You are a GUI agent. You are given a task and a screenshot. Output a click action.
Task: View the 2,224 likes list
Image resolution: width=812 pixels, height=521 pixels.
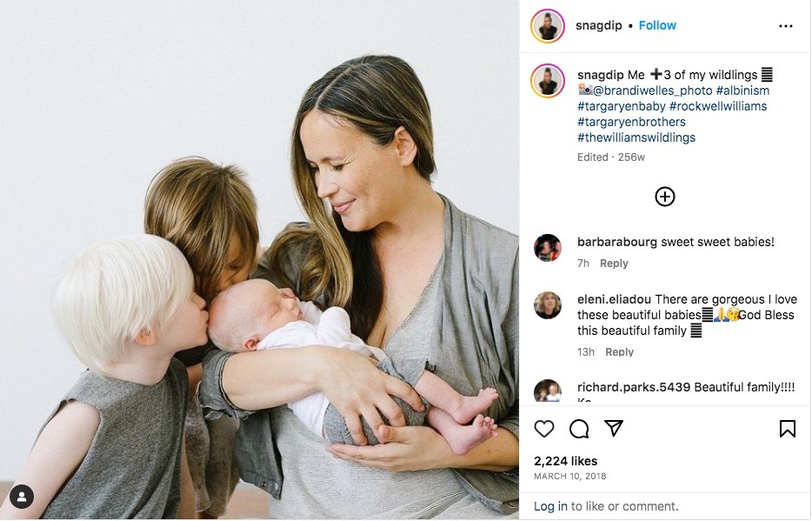pyautogui.click(x=565, y=461)
